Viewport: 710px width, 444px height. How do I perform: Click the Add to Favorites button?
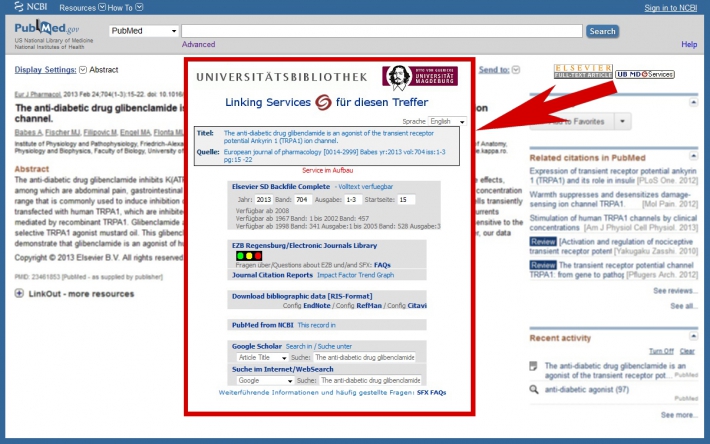(x=572, y=121)
